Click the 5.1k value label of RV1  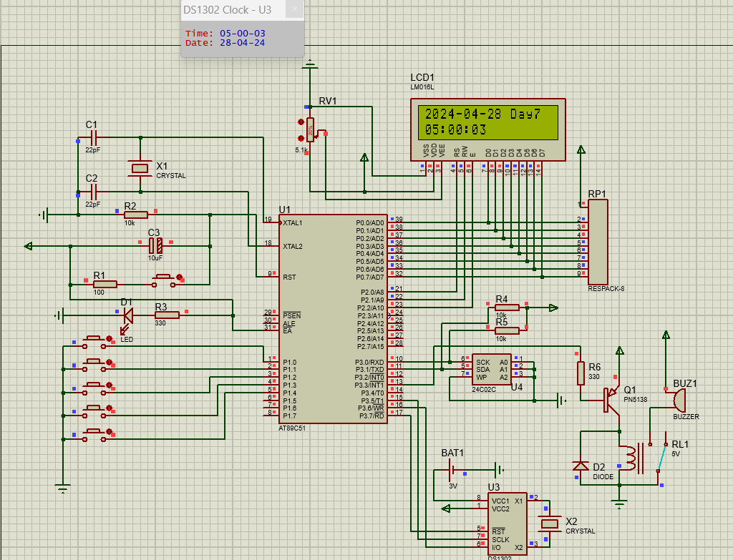(x=301, y=150)
